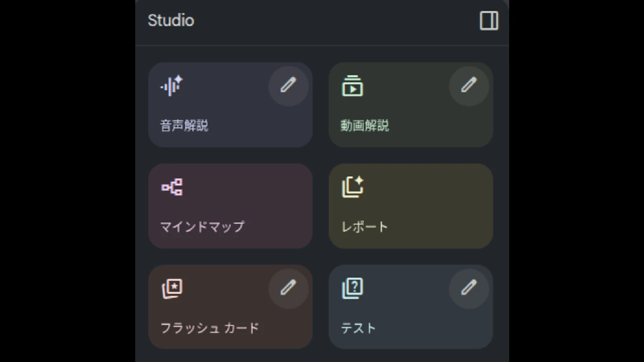Open the 動画解説 card
Viewport: 644px width, 362px height.
411,105
